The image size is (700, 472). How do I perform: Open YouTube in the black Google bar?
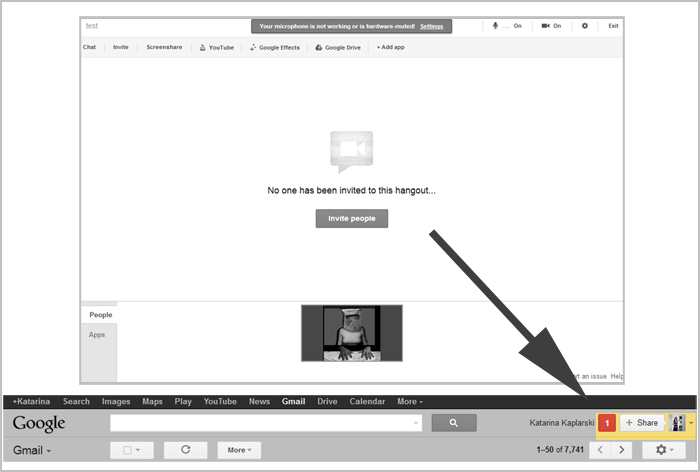(220, 401)
